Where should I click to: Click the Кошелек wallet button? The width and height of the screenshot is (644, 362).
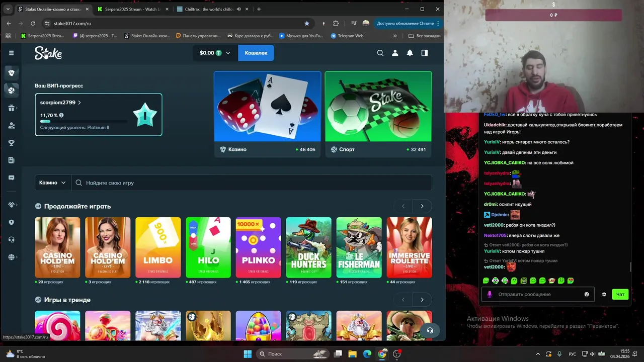(256, 53)
